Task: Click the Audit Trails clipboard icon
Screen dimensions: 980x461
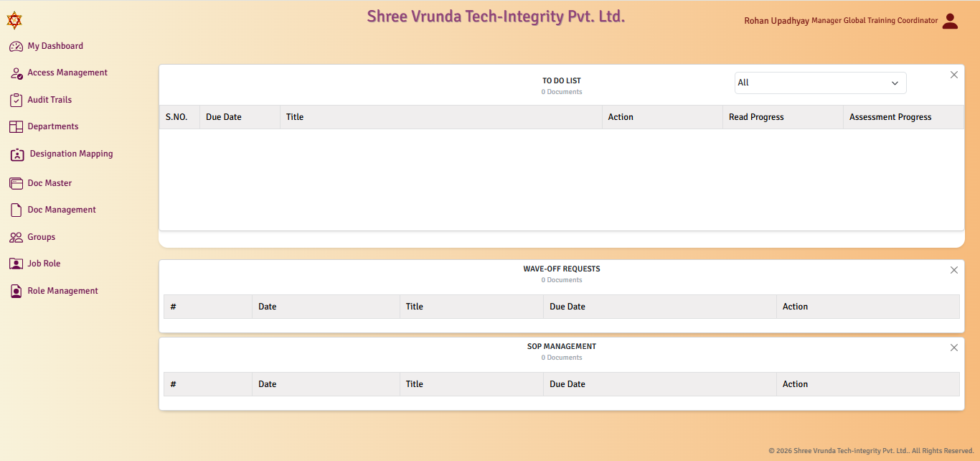Action: coord(16,101)
